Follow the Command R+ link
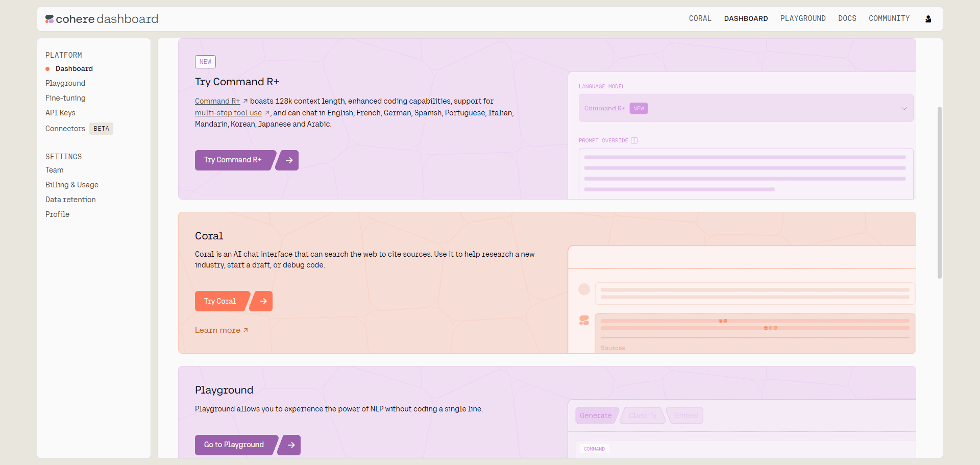Screen dimensions: 980x465 [217, 101]
